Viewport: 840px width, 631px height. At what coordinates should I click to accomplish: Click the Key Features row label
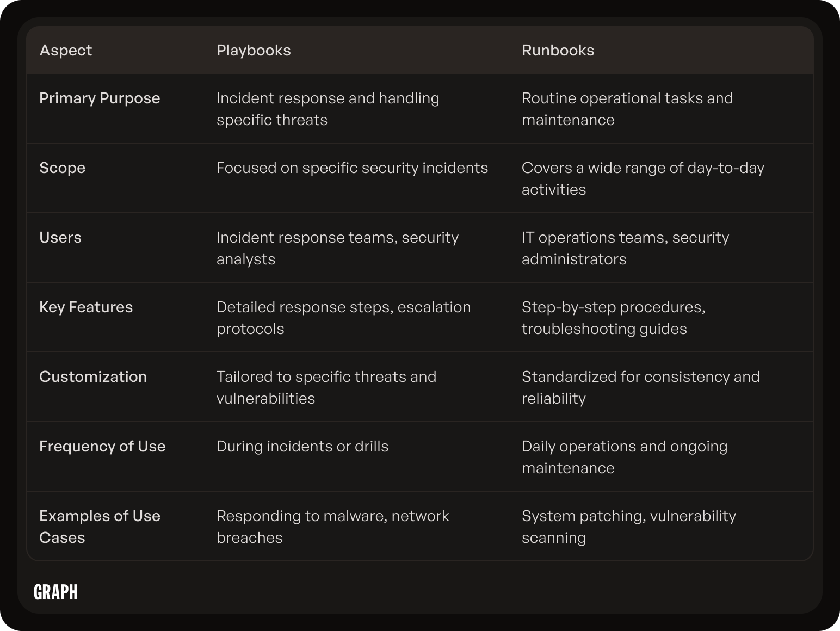coord(86,307)
